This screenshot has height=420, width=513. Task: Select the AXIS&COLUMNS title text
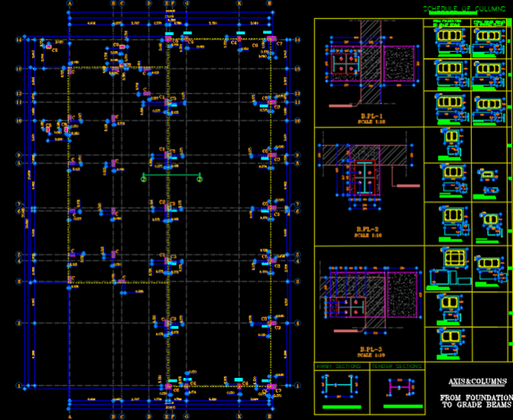coord(477,381)
